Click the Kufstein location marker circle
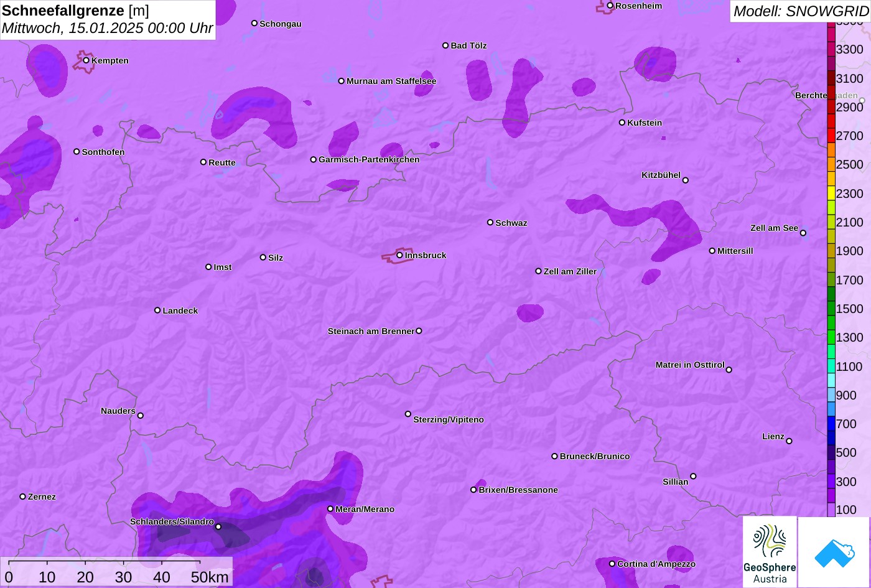871x588 pixels. [622, 123]
